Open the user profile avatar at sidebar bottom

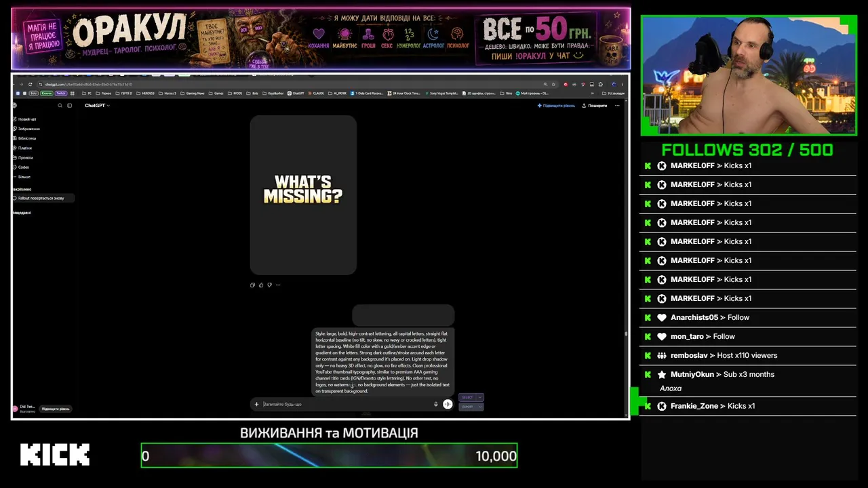(x=15, y=409)
